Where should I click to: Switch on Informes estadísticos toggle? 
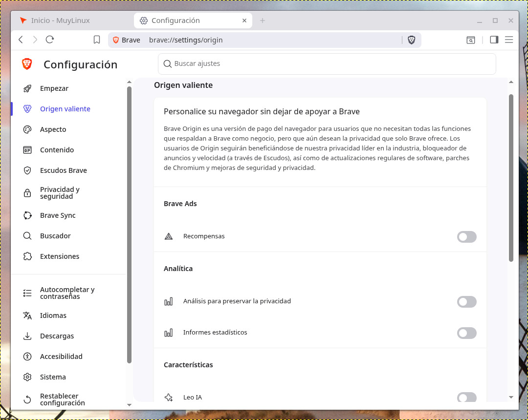(x=467, y=333)
